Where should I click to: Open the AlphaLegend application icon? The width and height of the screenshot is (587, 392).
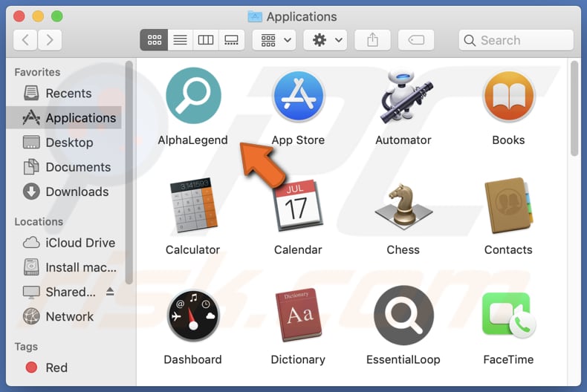192,97
